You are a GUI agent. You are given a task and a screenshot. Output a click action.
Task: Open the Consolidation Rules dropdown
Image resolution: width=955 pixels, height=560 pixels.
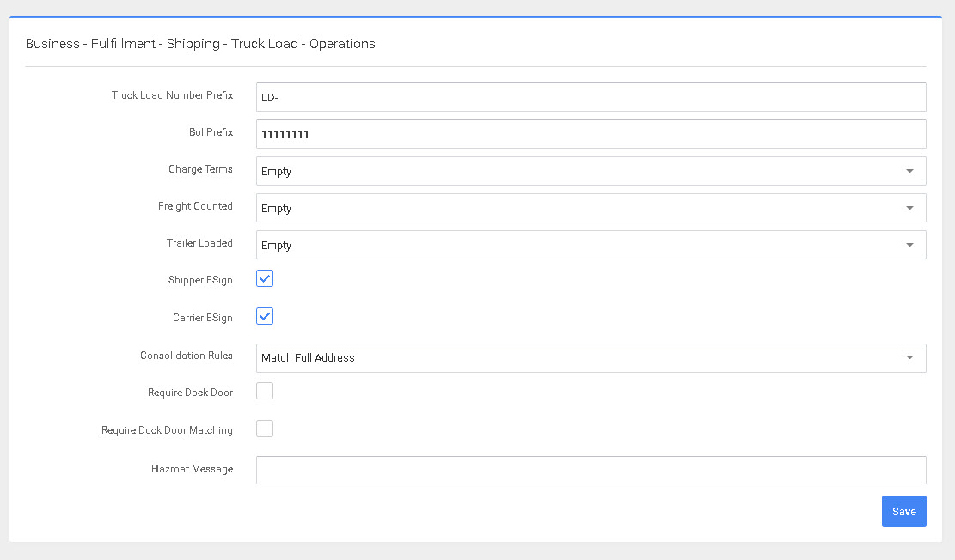click(x=591, y=358)
